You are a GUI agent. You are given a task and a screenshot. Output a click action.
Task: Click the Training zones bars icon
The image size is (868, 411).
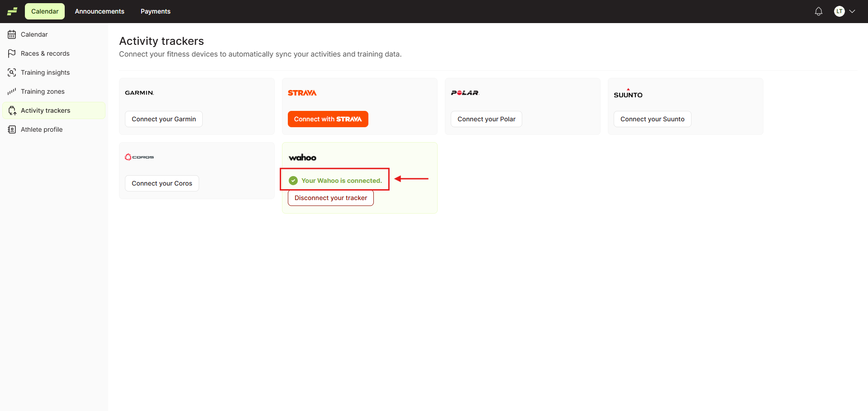click(12, 91)
